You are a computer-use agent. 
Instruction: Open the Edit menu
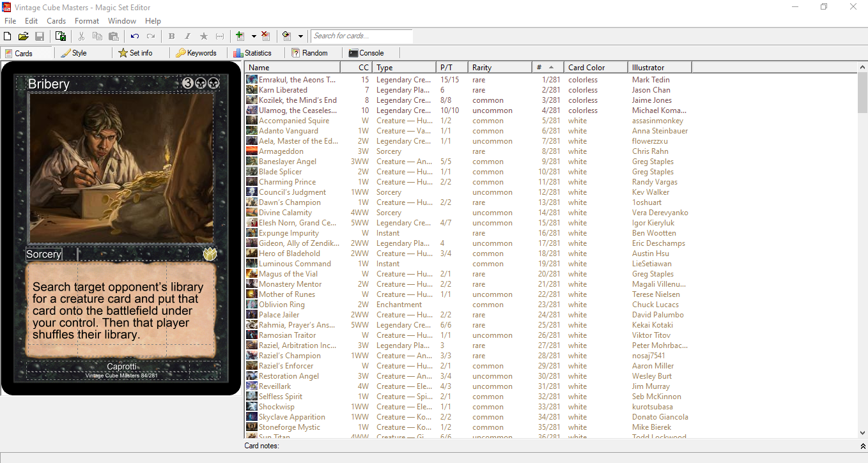tap(31, 21)
